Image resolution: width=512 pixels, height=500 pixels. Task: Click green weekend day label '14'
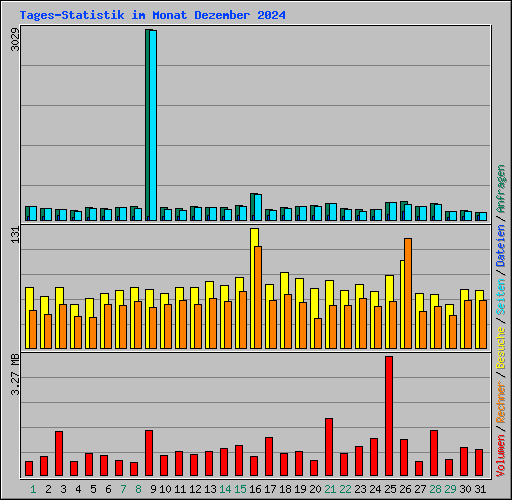pyautogui.click(x=225, y=489)
